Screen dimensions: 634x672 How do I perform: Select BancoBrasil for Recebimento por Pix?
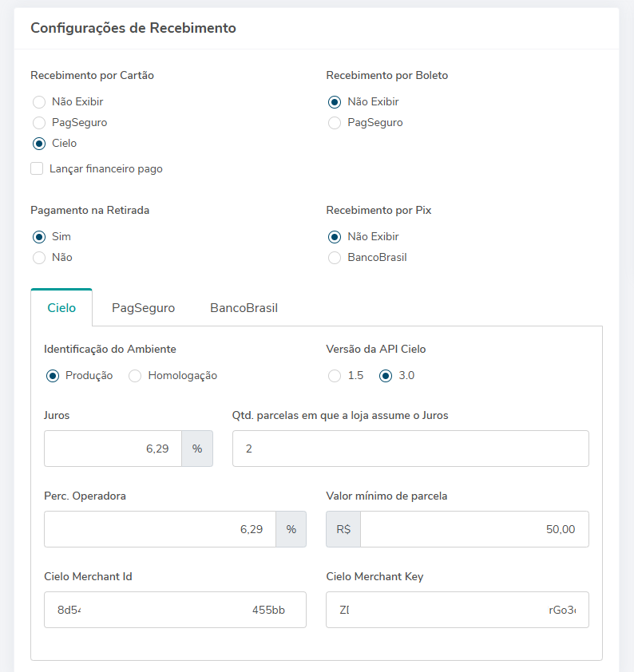point(335,258)
